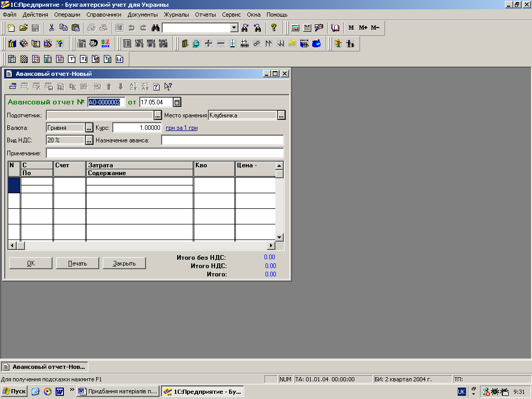
Task: Expand the search combo box dropdown arrow
Action: [x=234, y=28]
